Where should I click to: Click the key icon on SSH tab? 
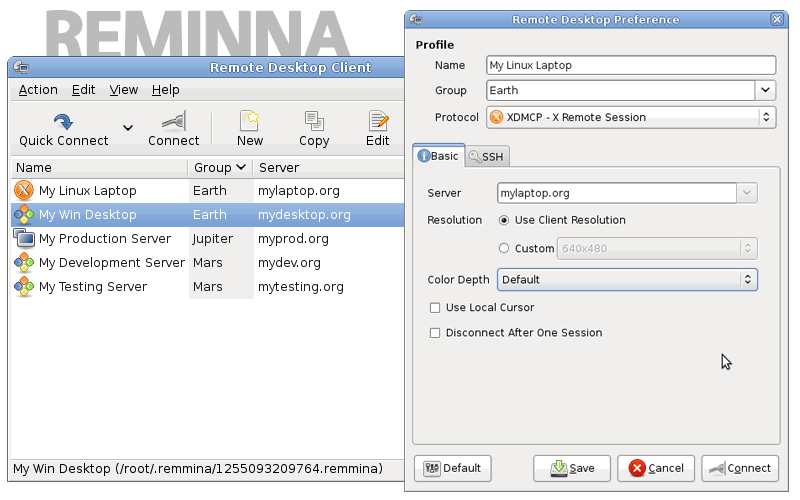[474, 157]
